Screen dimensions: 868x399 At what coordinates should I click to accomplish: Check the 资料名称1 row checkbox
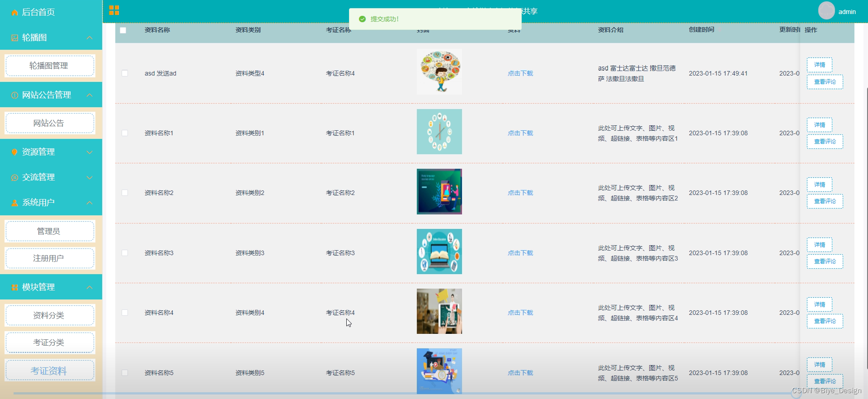click(125, 133)
